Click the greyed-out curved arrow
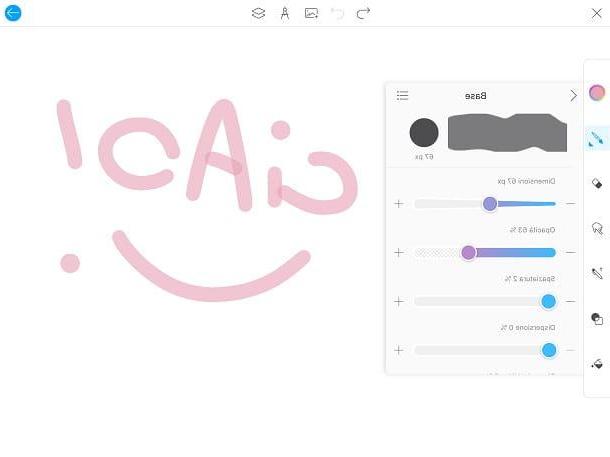Screen dimensions: 610x457 (x=337, y=14)
